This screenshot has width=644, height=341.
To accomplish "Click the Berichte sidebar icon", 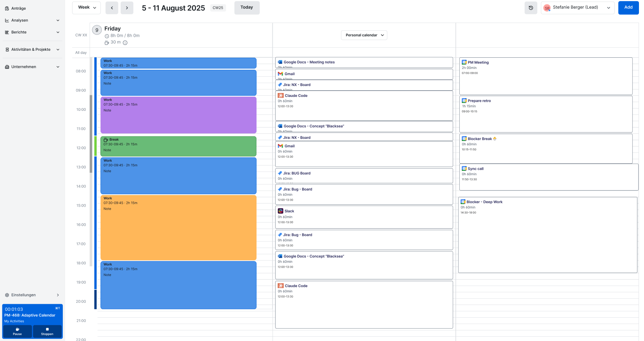I will (x=7, y=33).
